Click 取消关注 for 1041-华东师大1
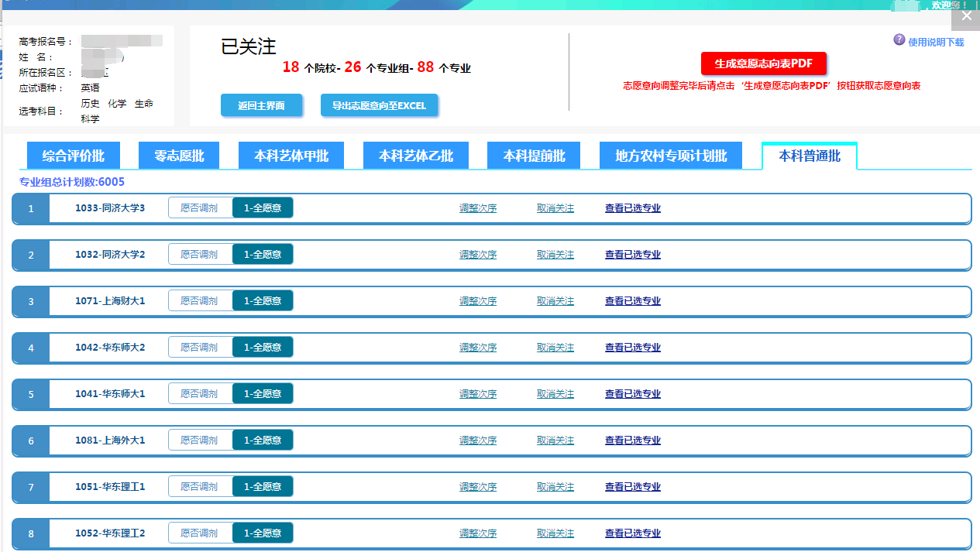 pyautogui.click(x=555, y=394)
